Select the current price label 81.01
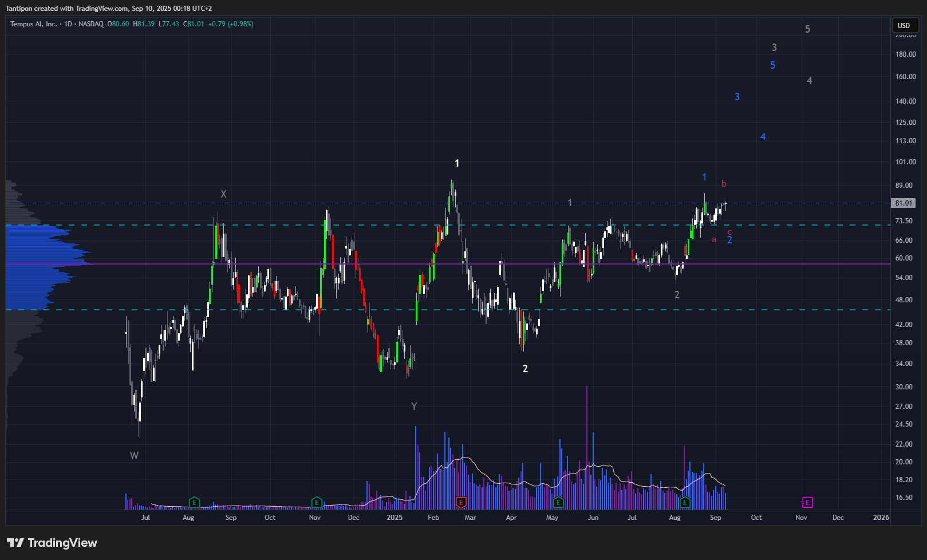 pyautogui.click(x=904, y=203)
